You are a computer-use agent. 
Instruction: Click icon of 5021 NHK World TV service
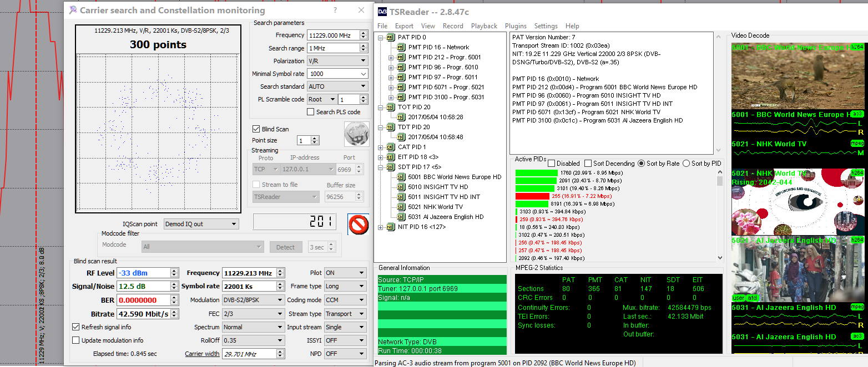(401, 207)
